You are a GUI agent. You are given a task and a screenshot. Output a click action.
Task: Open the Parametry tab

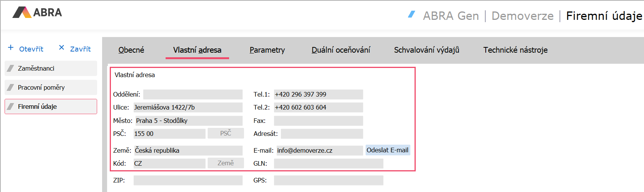pyautogui.click(x=267, y=50)
